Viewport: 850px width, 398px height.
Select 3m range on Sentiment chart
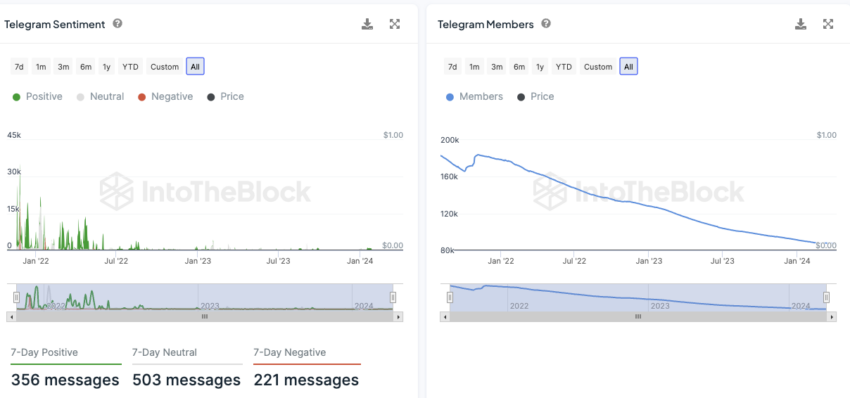pyautogui.click(x=63, y=67)
